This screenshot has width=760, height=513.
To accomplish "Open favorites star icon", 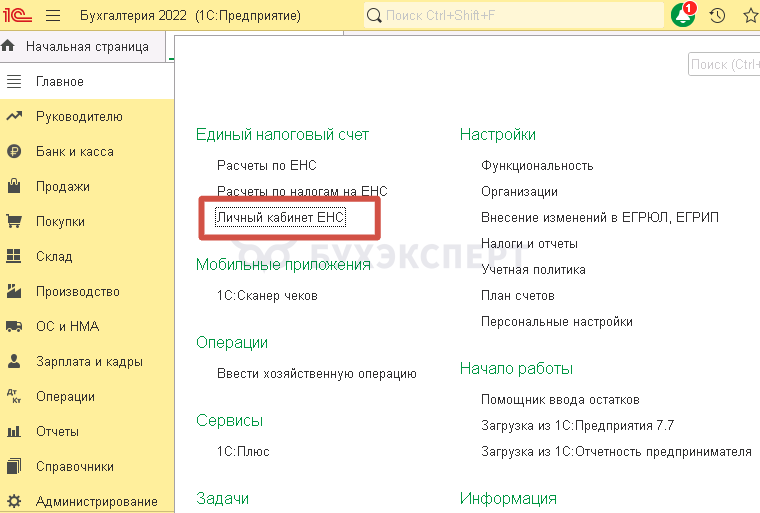I will [x=751, y=16].
